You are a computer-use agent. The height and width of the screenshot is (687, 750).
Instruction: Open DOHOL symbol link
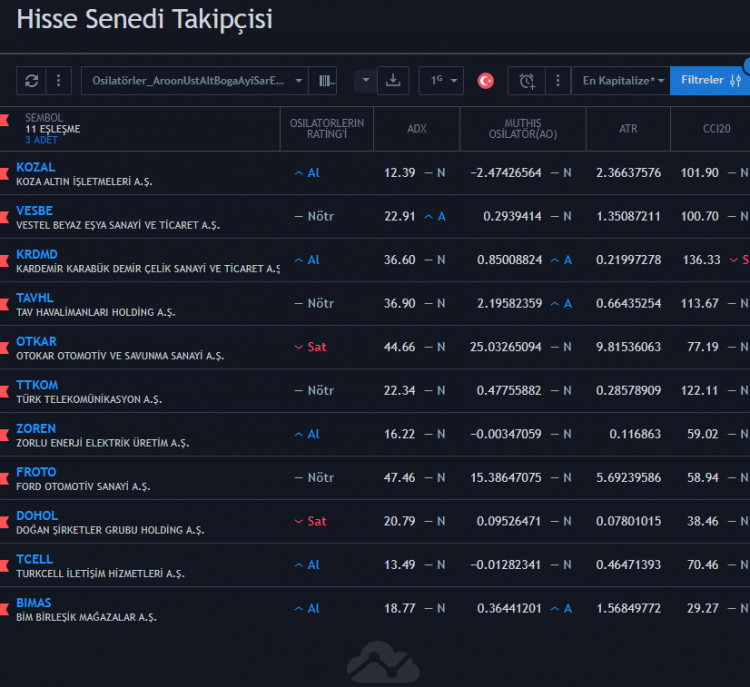pos(37,515)
